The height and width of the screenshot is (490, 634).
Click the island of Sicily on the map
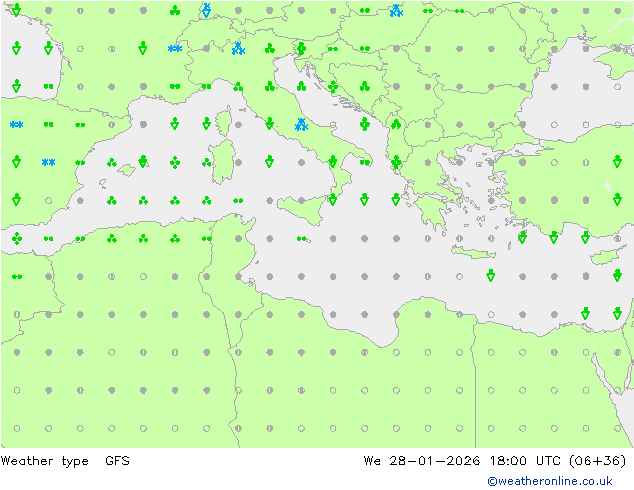[x=304, y=209]
